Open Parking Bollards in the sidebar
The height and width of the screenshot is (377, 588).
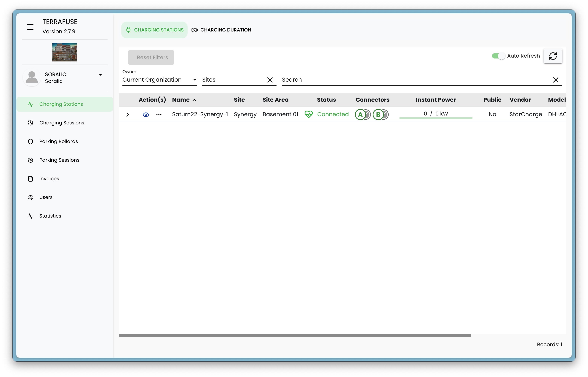[58, 142]
